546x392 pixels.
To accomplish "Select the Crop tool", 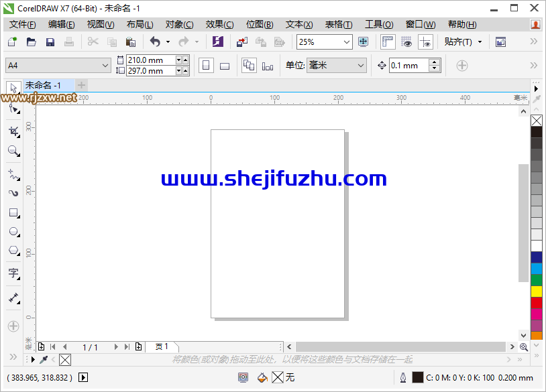I will 14,131.
